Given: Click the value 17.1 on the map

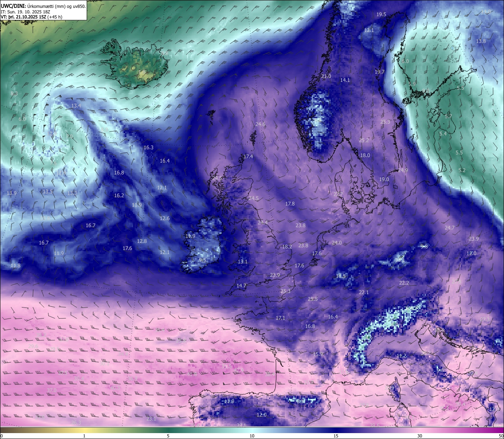Looking at the screenshot, I should (x=280, y=317).
